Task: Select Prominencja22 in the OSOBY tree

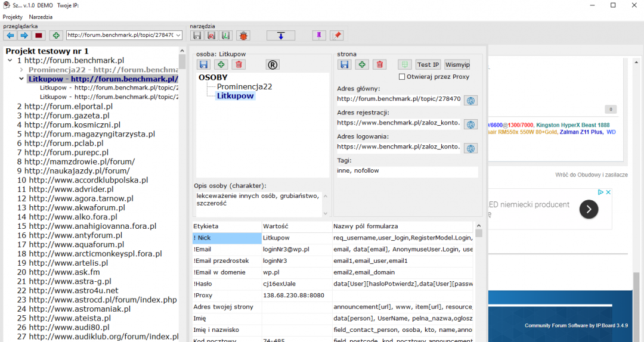Action: click(244, 86)
